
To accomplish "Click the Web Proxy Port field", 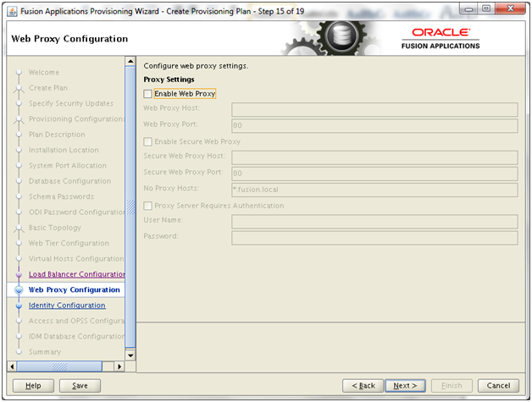I will tap(374, 125).
